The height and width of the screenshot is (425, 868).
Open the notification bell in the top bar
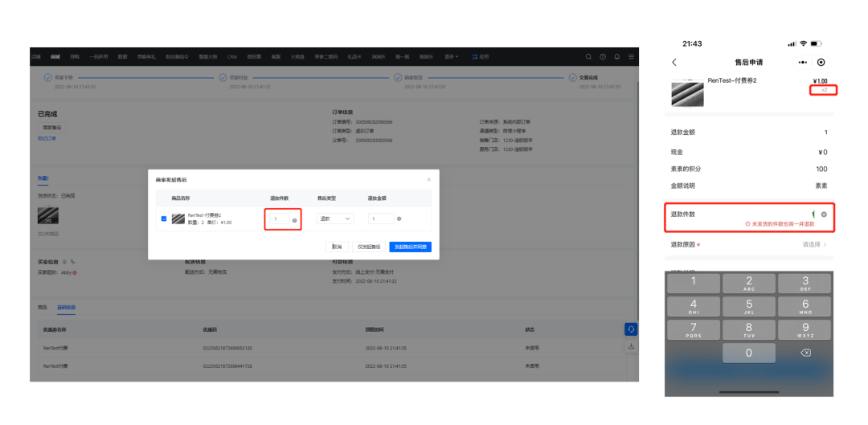tap(616, 56)
